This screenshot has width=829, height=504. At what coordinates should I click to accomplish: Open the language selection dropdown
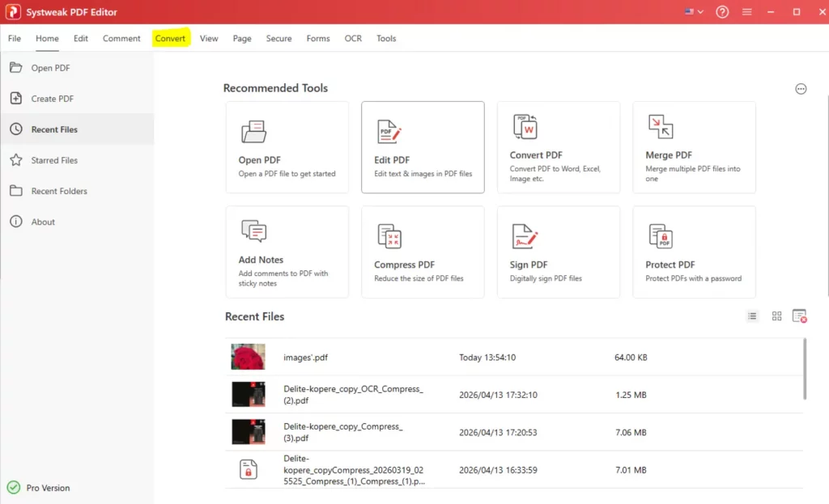coord(693,12)
